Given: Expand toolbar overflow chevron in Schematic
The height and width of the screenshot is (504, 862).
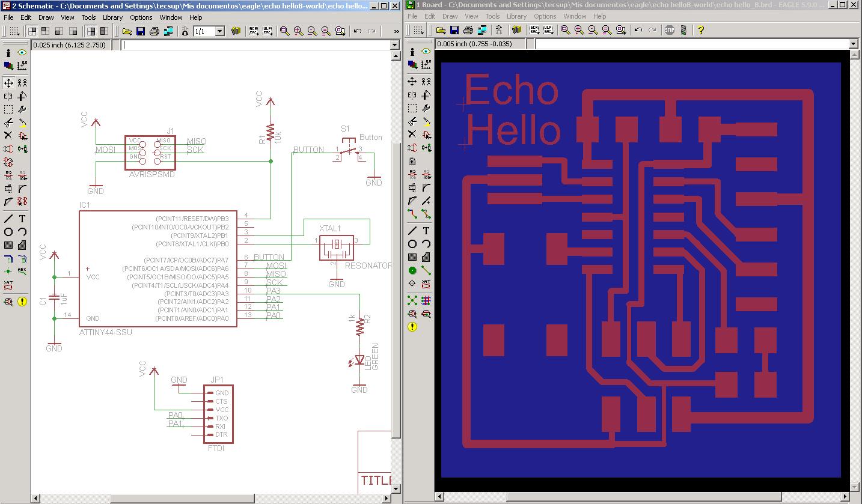Looking at the screenshot, I should click(396, 31).
